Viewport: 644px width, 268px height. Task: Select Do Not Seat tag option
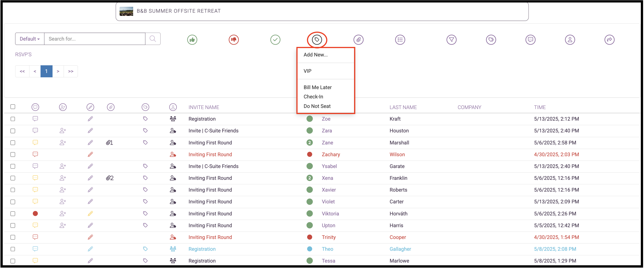[x=317, y=106]
